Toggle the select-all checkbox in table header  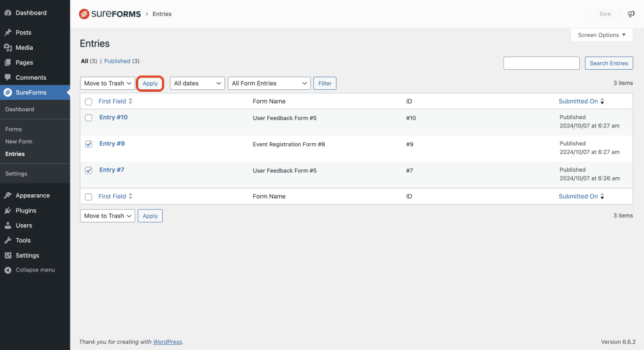[89, 102]
